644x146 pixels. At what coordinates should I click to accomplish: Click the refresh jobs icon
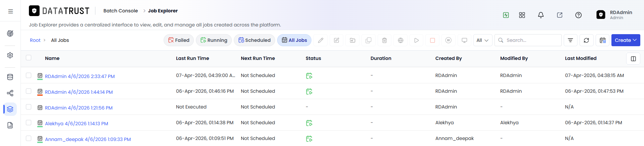point(586,40)
